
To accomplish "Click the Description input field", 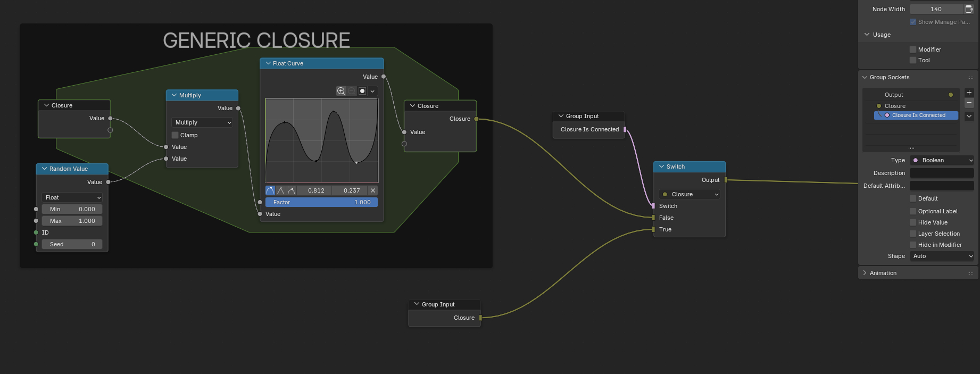I will (x=942, y=173).
